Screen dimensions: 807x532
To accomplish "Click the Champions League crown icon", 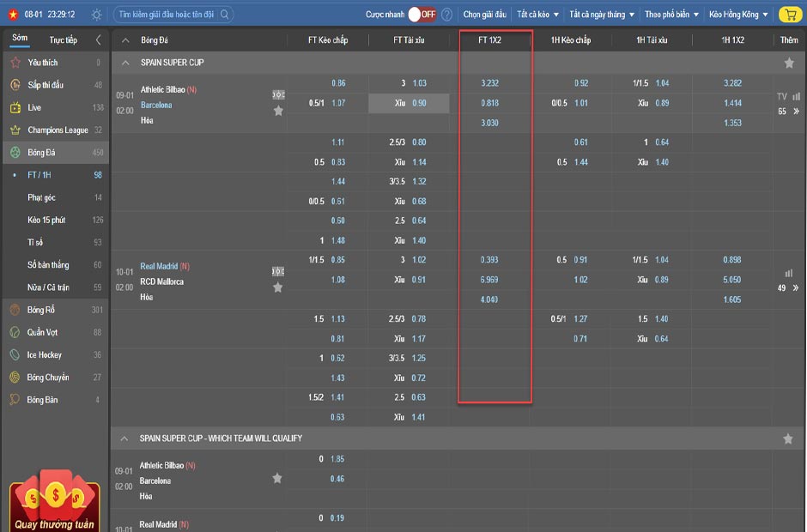I will pos(15,130).
